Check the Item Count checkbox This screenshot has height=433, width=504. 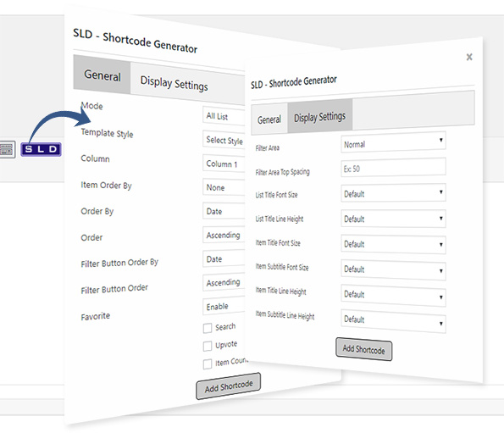(208, 364)
